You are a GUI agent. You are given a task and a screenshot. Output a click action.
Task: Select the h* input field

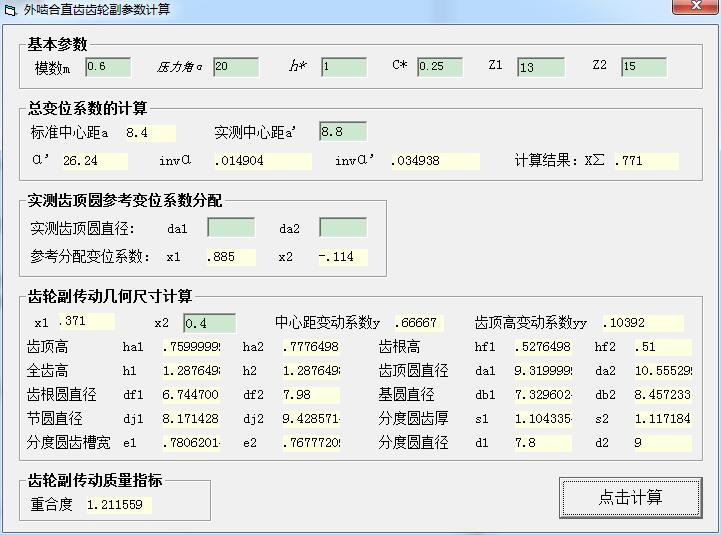pos(344,67)
